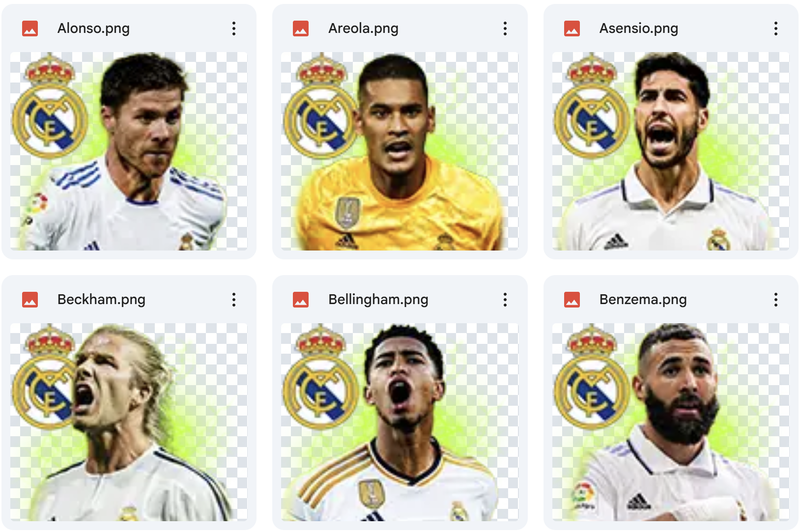The height and width of the screenshot is (532, 801).
Task: Open the three-dot menu for Benzema.png
Action: [x=776, y=300]
